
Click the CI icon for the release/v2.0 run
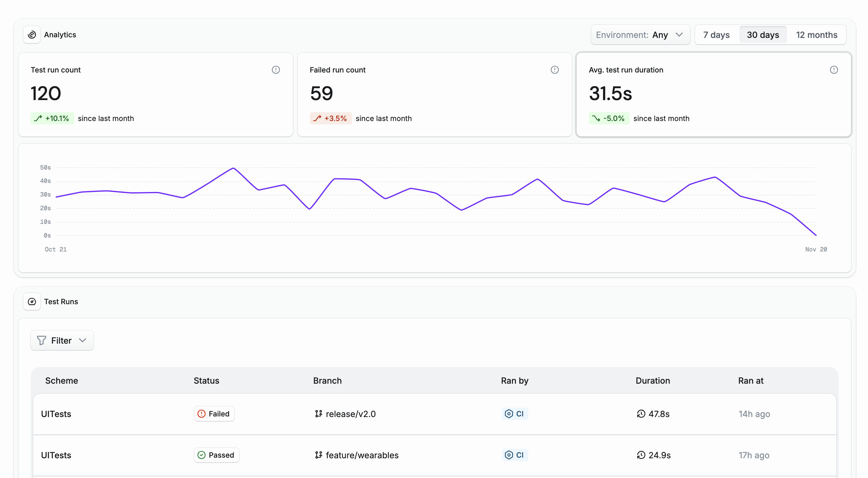[509, 414]
